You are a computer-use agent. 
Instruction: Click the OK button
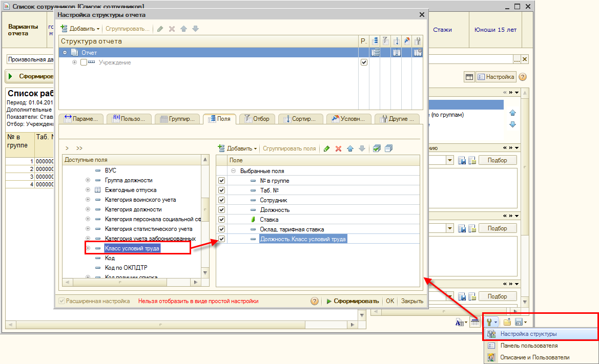390,301
